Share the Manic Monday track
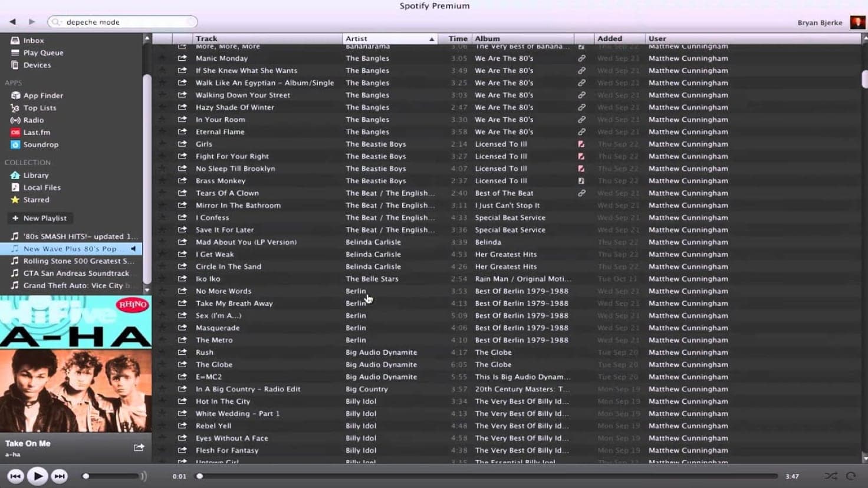The height and width of the screenshot is (488, 868). coord(182,58)
